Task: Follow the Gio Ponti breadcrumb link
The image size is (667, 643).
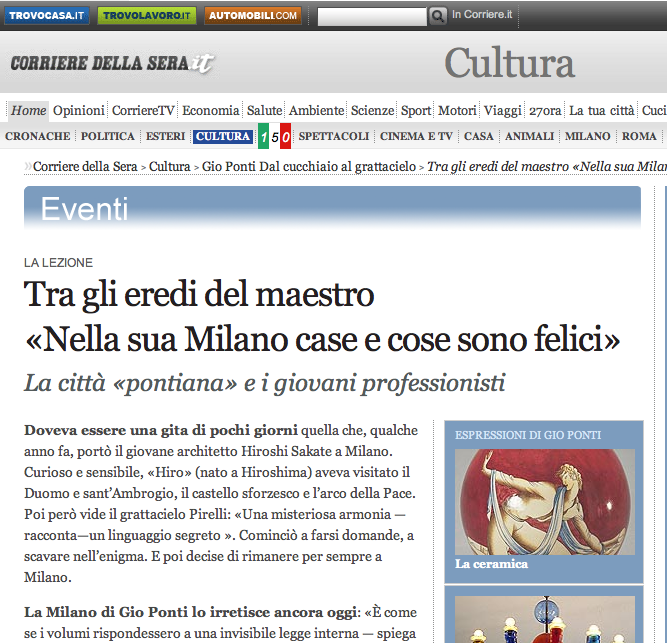Action: click(x=308, y=166)
